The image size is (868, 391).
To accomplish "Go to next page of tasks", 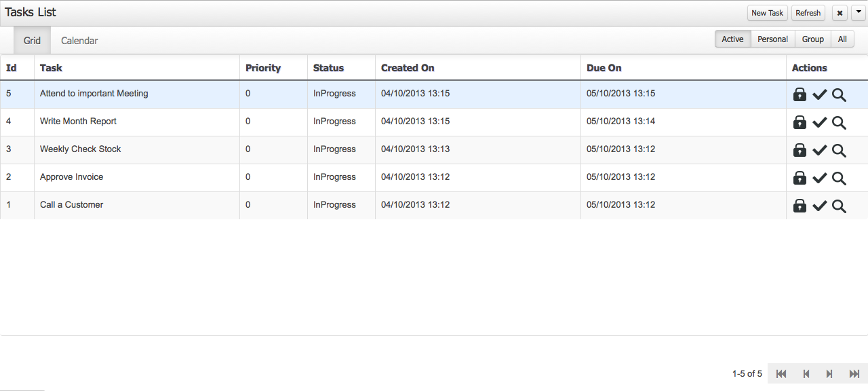I will click(829, 374).
